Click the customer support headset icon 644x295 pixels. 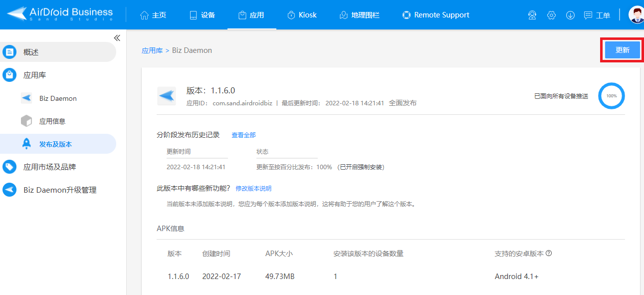coord(532,15)
